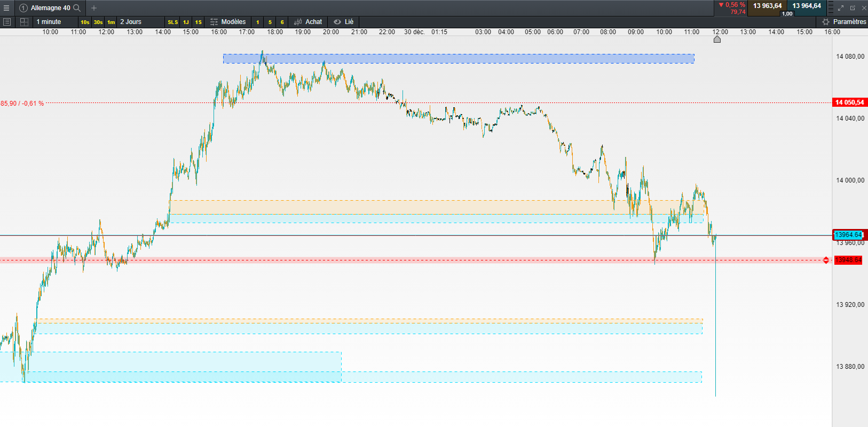Click the 14 000,00 price axis label
This screenshot has width=868, height=427.
point(850,180)
